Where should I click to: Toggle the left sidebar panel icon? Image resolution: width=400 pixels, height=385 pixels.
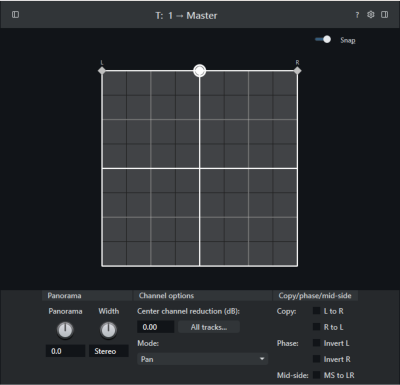[x=15, y=15]
